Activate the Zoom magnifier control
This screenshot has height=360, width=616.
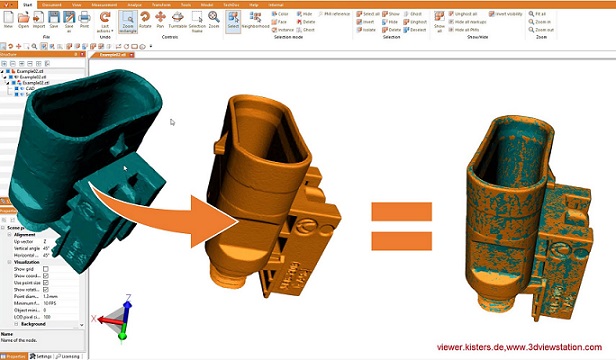point(214,20)
